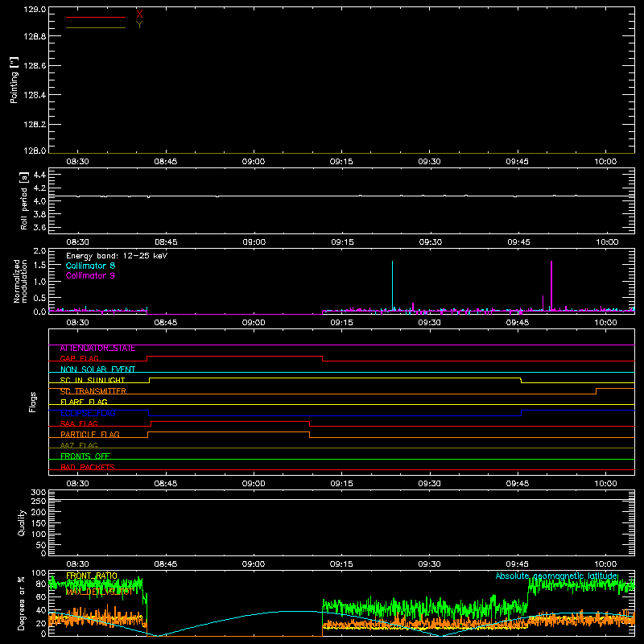This screenshot has width=644, height=644.
Task: Click the 128.6 pointing axis value
Action: (x=35, y=66)
